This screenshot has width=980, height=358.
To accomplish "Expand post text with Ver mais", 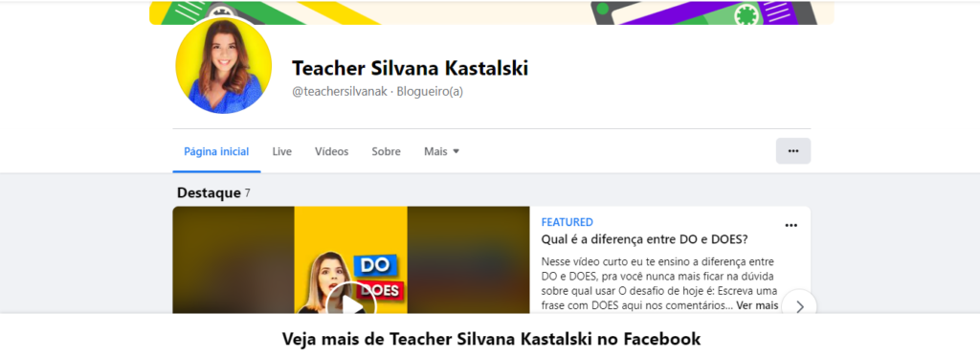I will (x=757, y=305).
